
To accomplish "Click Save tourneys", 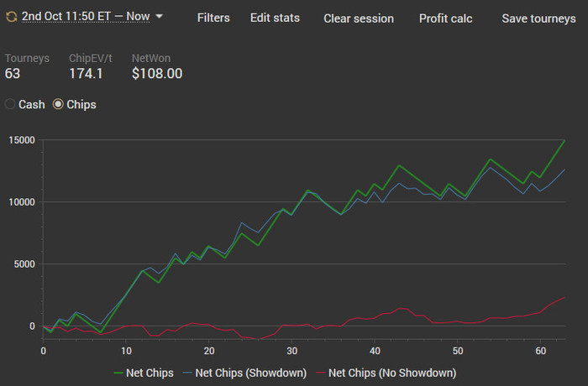I will 538,18.
